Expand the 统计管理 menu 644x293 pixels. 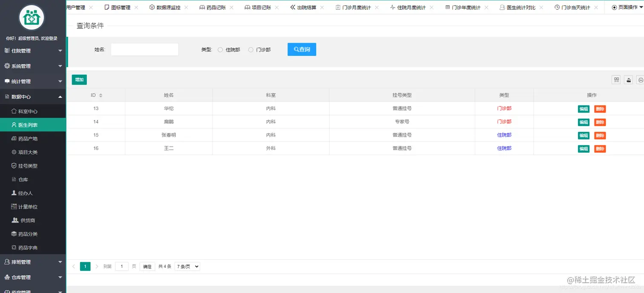(33, 81)
